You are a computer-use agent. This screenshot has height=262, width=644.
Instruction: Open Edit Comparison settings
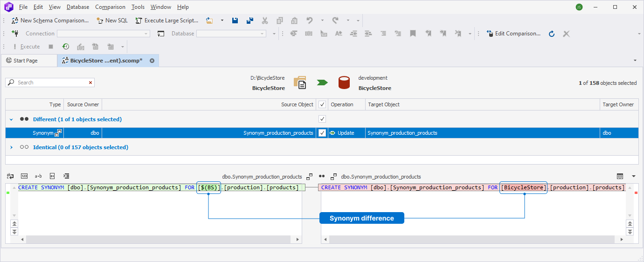(513, 34)
